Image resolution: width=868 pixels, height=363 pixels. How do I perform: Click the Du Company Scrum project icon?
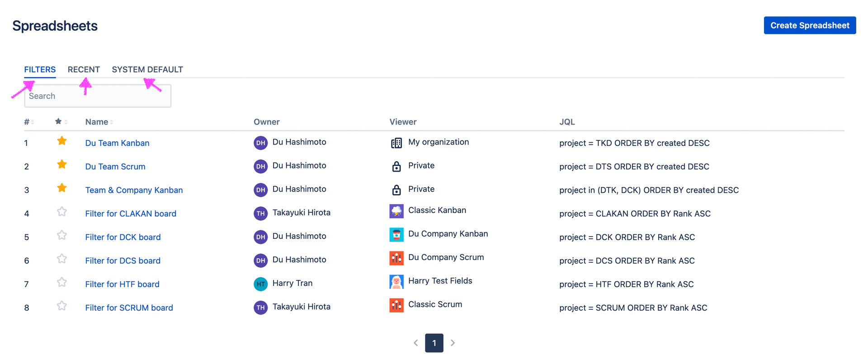[x=396, y=258]
